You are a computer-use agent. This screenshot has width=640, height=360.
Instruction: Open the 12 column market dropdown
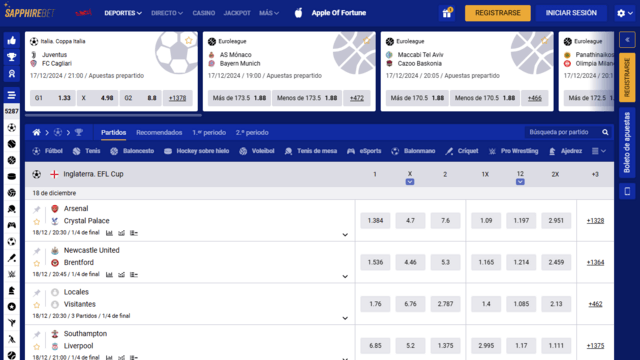(520, 182)
